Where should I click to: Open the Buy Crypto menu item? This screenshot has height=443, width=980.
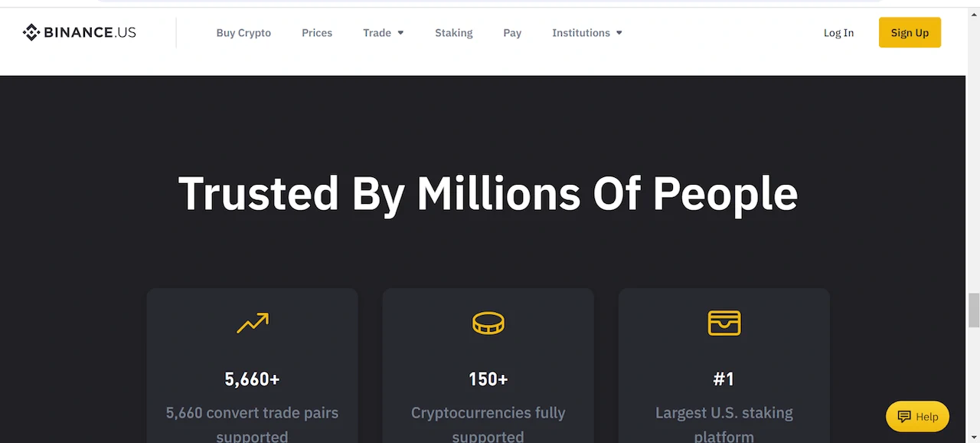pyautogui.click(x=243, y=33)
